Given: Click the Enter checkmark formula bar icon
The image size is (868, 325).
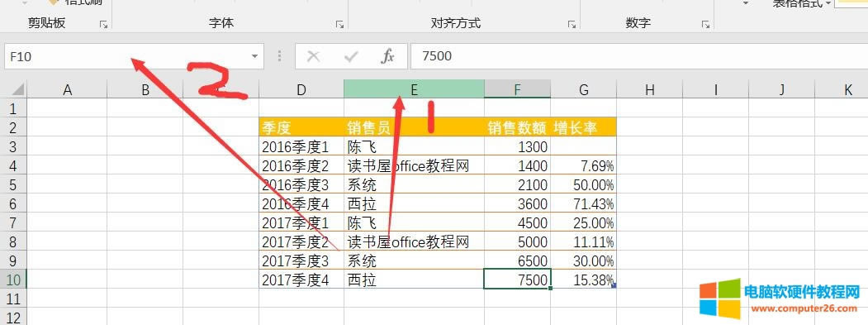Looking at the screenshot, I should tap(351, 56).
